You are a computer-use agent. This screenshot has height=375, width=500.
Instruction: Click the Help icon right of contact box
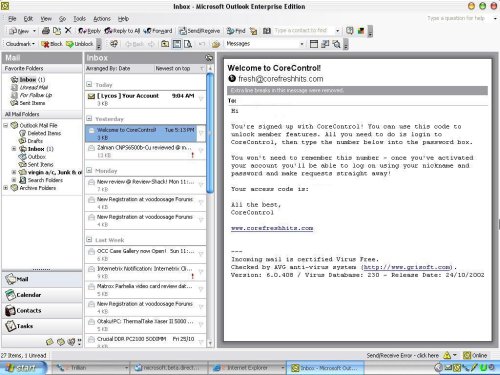coord(349,31)
